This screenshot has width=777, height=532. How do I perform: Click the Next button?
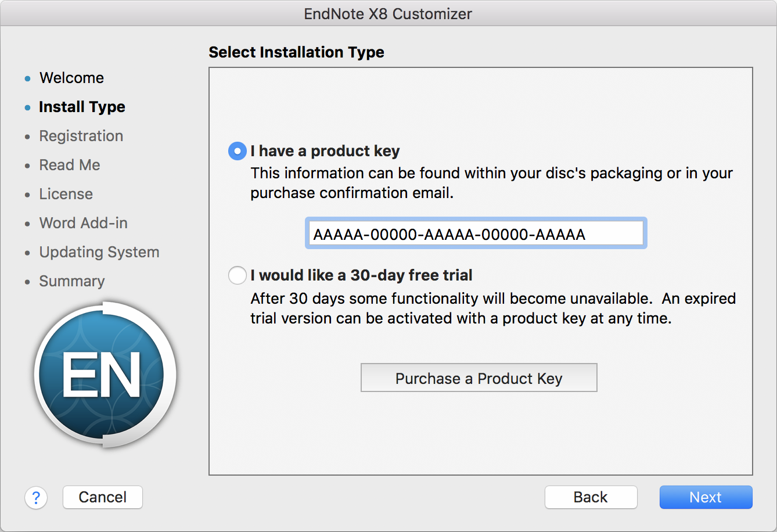(x=706, y=497)
